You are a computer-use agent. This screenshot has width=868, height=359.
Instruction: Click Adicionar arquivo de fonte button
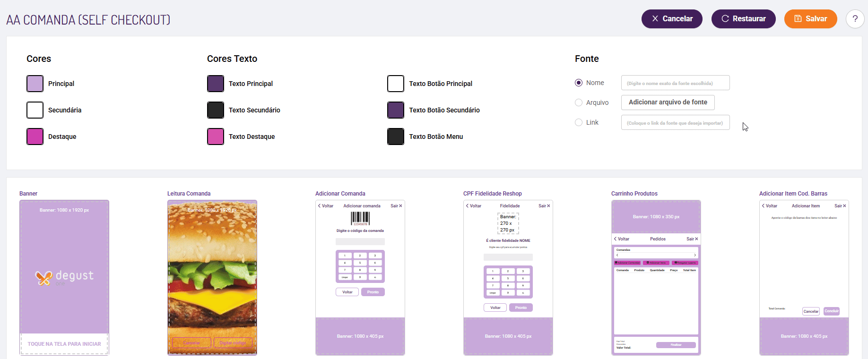coord(668,103)
